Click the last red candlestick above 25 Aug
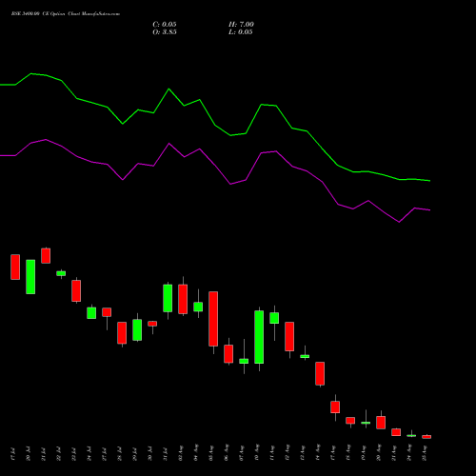476x476 pixels. pyautogui.click(x=426, y=437)
